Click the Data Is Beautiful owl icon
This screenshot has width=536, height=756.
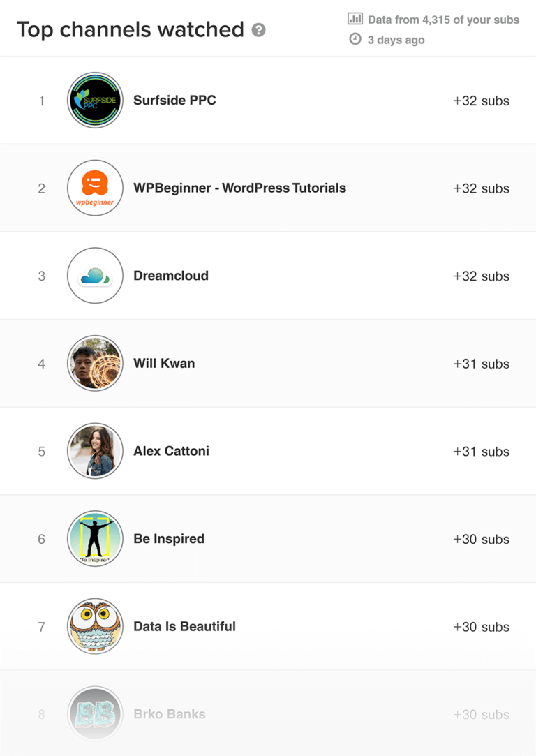point(95,626)
